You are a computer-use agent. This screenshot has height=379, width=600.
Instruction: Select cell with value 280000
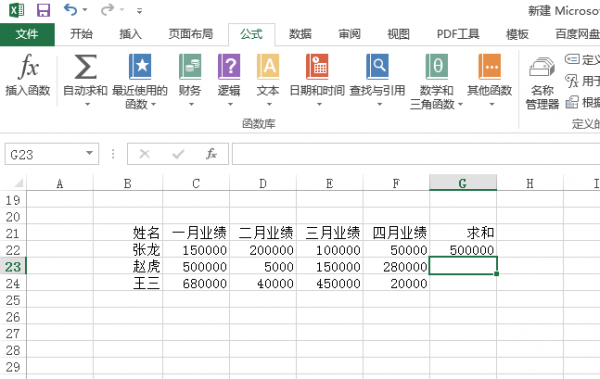pyautogui.click(x=396, y=266)
